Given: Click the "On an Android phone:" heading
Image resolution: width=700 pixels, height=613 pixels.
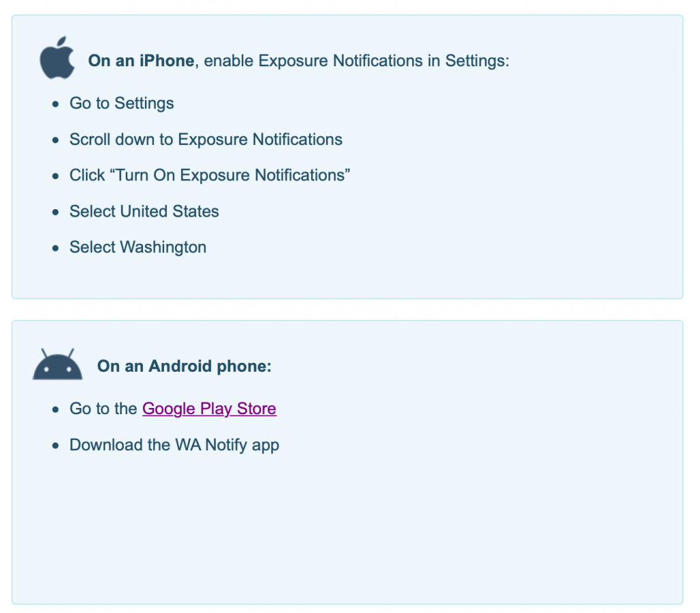Looking at the screenshot, I should pyautogui.click(x=185, y=366).
